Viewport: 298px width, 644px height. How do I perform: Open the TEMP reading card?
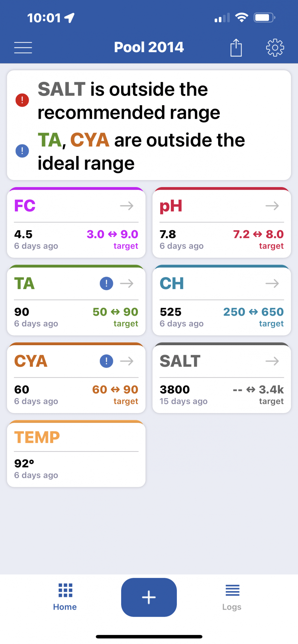pyautogui.click(x=76, y=453)
